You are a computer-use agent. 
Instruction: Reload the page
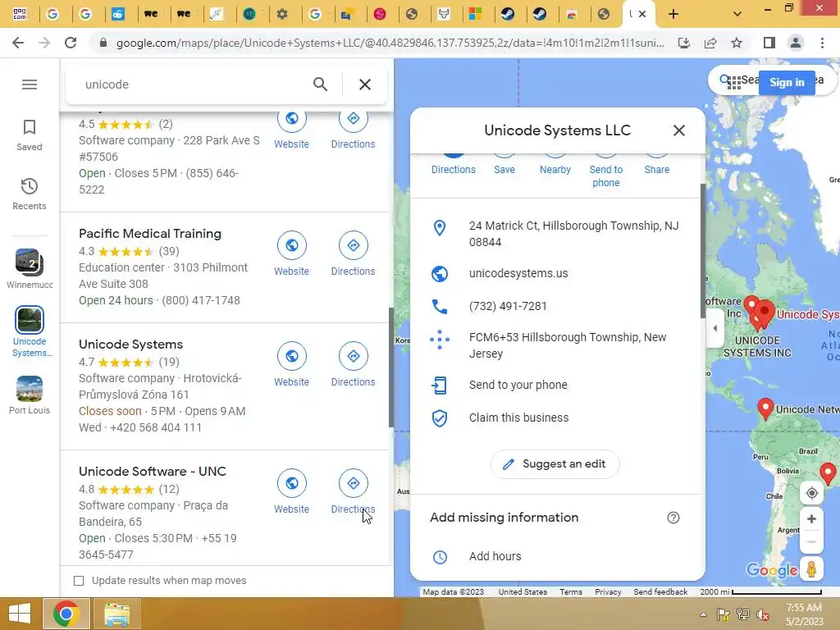(71, 43)
